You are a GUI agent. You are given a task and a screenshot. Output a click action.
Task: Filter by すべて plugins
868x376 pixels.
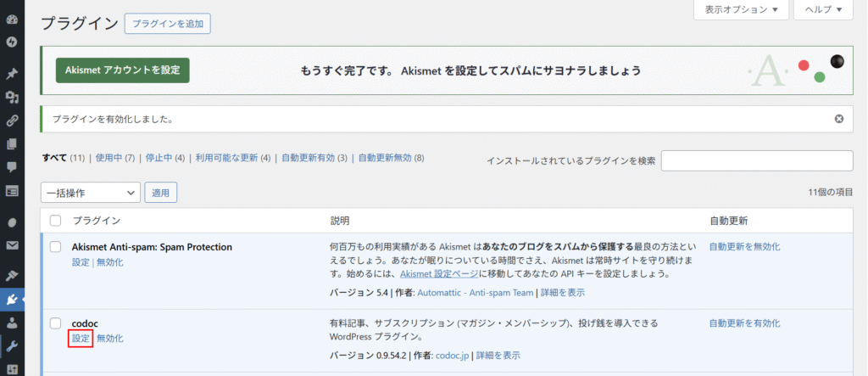55,158
